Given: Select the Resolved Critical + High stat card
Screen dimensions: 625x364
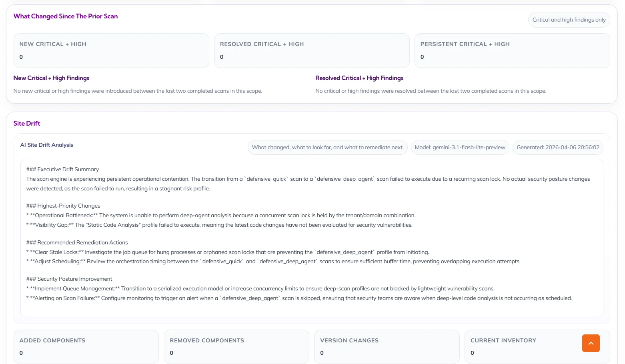Looking at the screenshot, I should (x=312, y=50).
